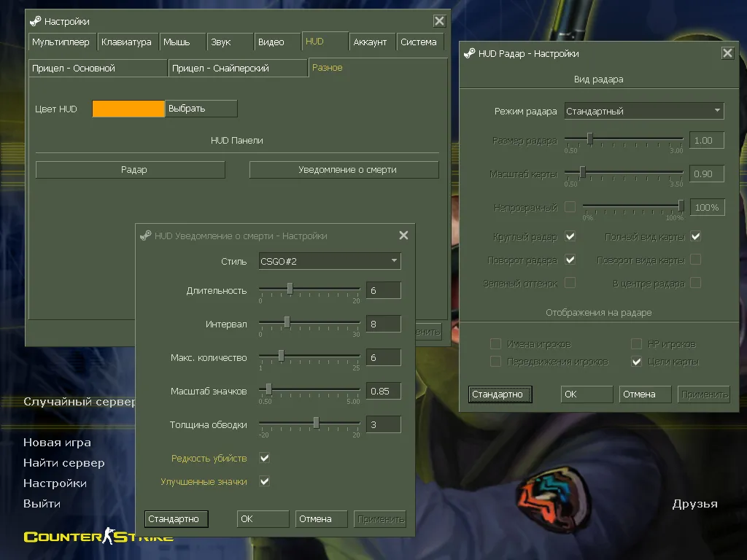
Task: Click the Интервал value input field
Action: coord(383,324)
